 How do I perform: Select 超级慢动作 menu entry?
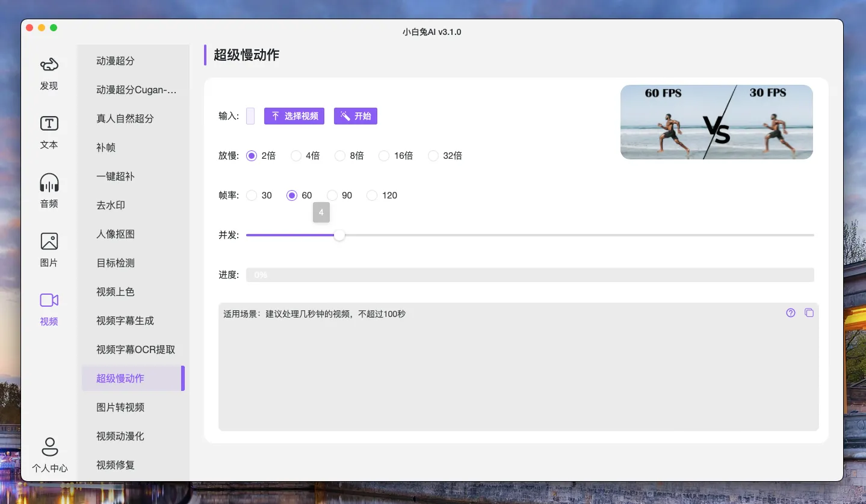(133, 378)
